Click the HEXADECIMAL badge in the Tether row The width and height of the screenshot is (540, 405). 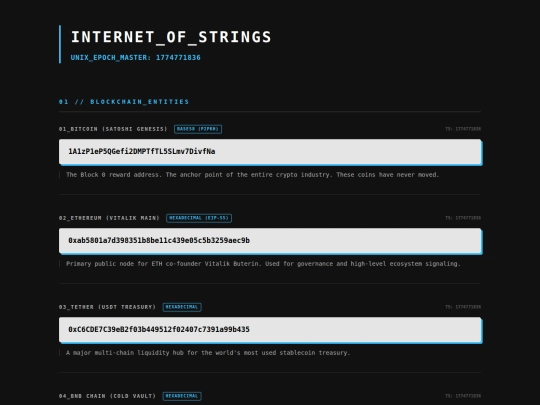pos(182,307)
